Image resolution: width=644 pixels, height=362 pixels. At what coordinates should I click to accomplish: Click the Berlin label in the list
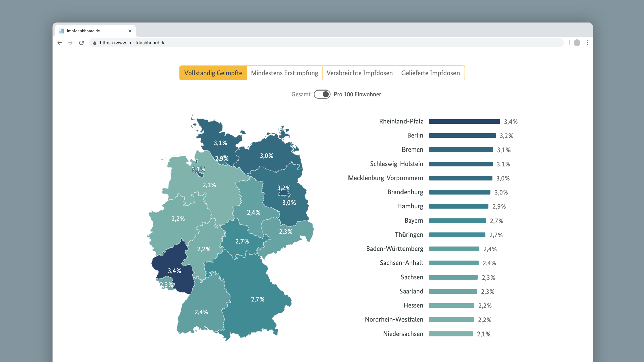click(x=415, y=135)
